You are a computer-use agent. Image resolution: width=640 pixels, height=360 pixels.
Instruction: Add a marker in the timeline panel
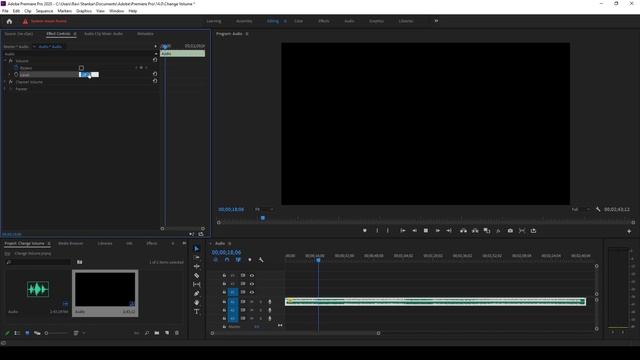coord(250,260)
